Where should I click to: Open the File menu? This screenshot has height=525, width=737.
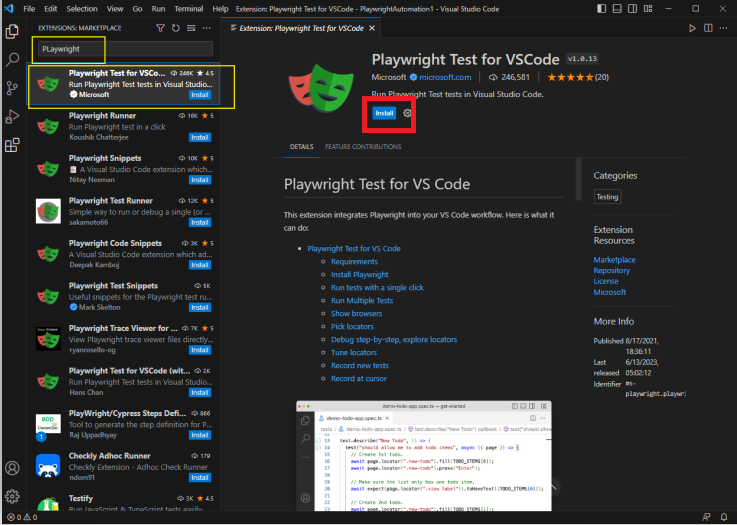pyautogui.click(x=29, y=9)
